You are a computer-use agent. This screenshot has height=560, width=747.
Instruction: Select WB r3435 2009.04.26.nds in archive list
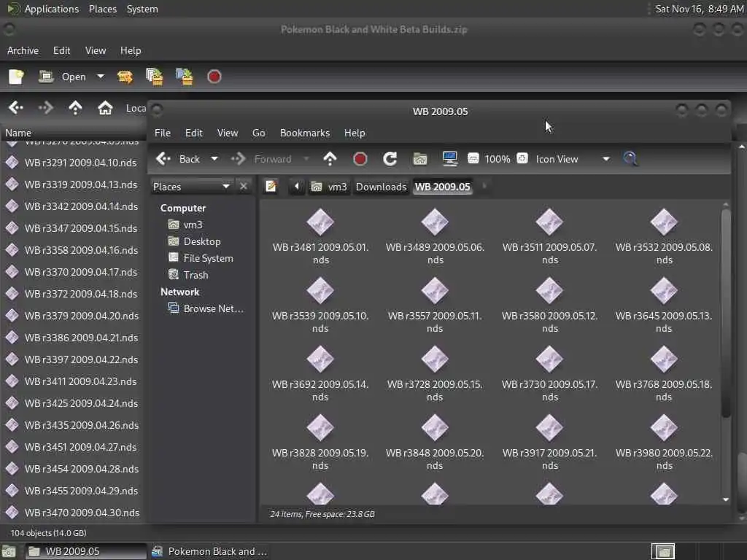(71, 425)
